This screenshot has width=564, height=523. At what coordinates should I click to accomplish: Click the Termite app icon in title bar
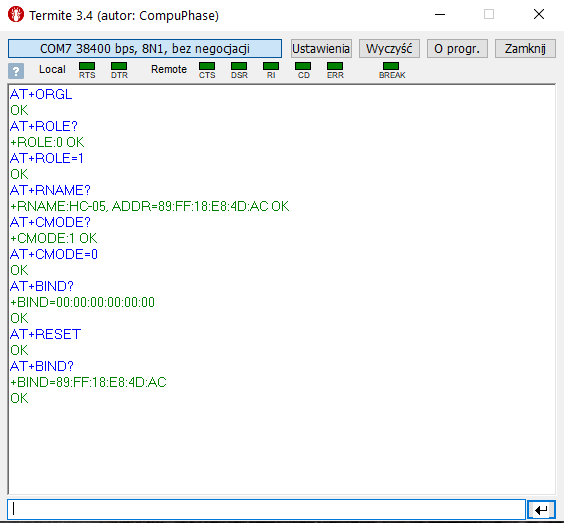coord(15,14)
